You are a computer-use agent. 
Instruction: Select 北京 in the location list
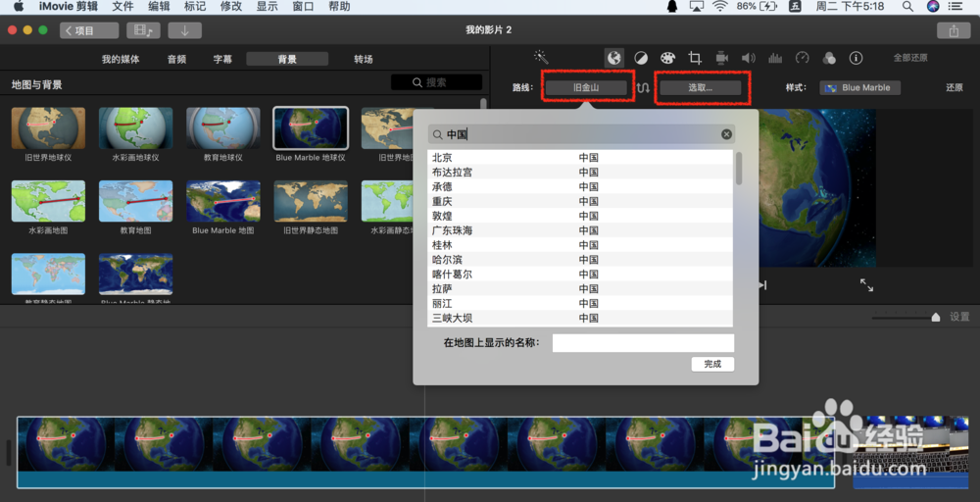coord(580,158)
